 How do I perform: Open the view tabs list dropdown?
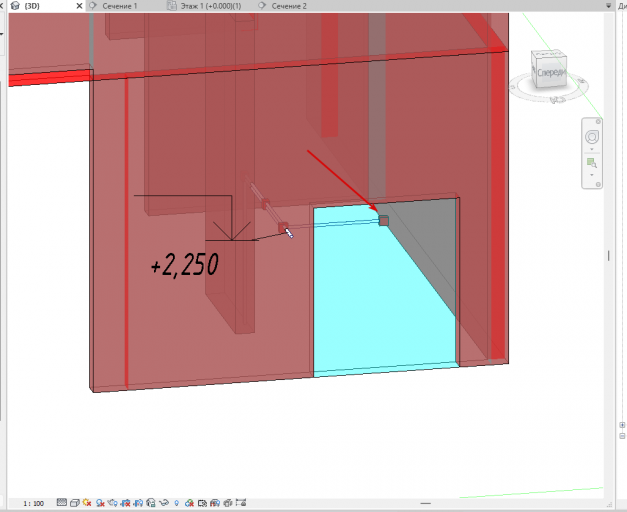click(x=609, y=6)
